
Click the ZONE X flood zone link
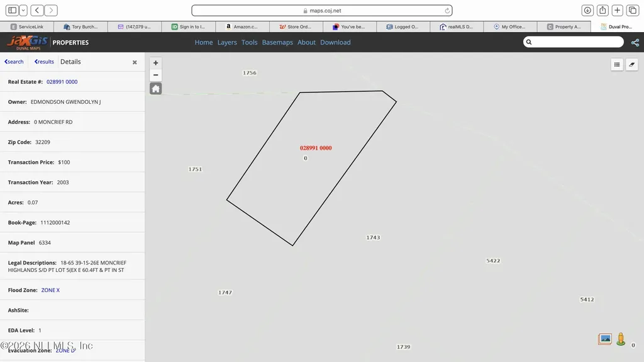click(50, 290)
